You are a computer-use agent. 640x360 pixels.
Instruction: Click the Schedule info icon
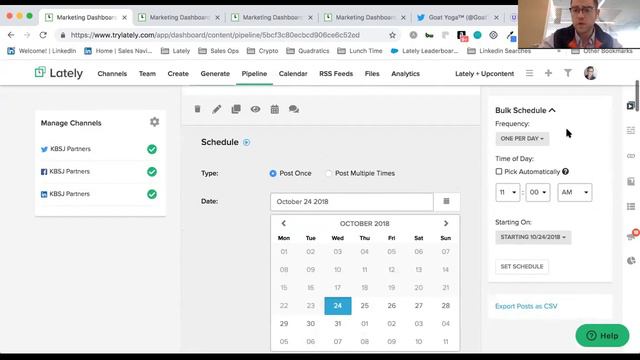[x=247, y=142]
